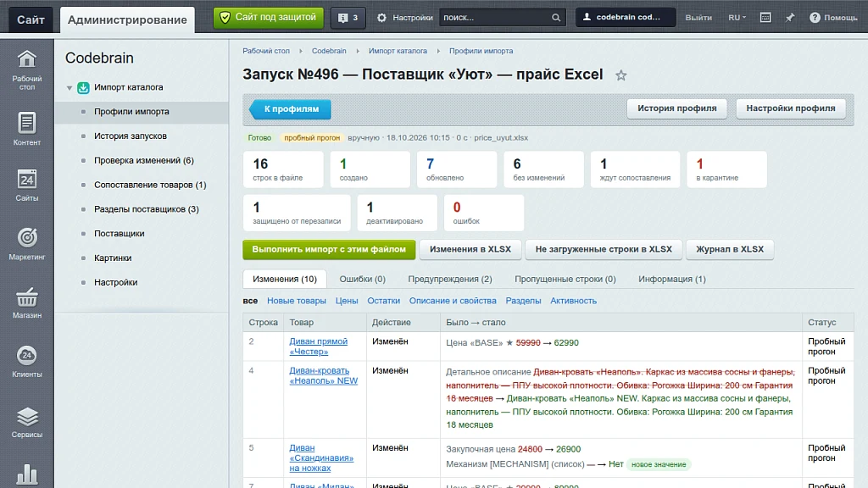868x488 pixels.
Task: Open the RU language dropdown
Action: pyautogui.click(x=737, y=18)
